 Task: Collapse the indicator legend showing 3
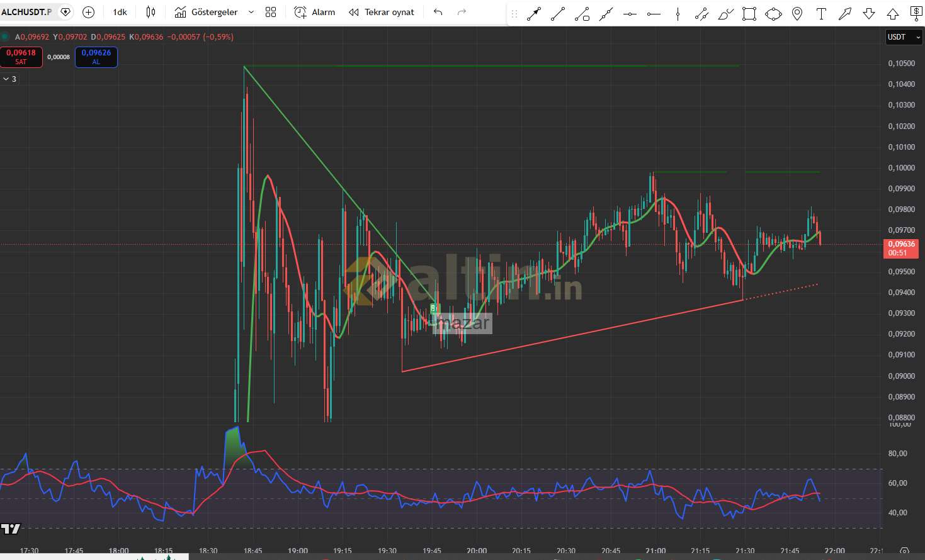click(x=9, y=79)
